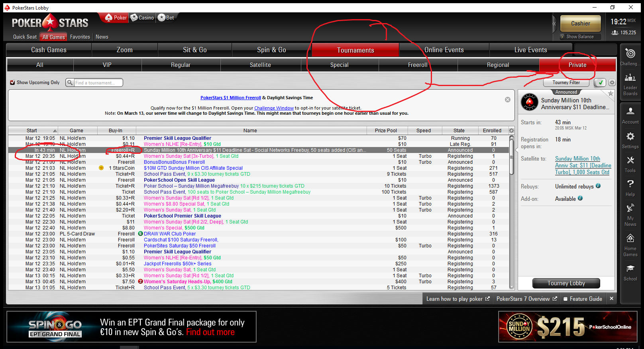Star the Sunday Million tournament as favorite
The image size is (644, 349).
point(610,93)
